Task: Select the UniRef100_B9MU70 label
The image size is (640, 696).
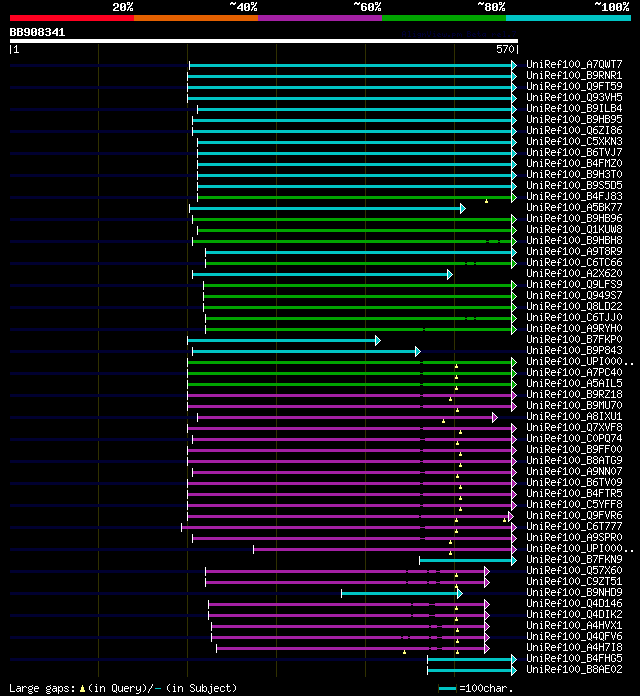Action: click(x=574, y=405)
